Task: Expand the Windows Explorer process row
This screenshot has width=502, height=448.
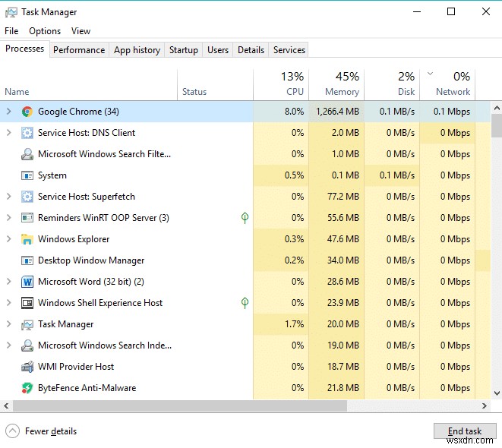Action: [x=8, y=239]
